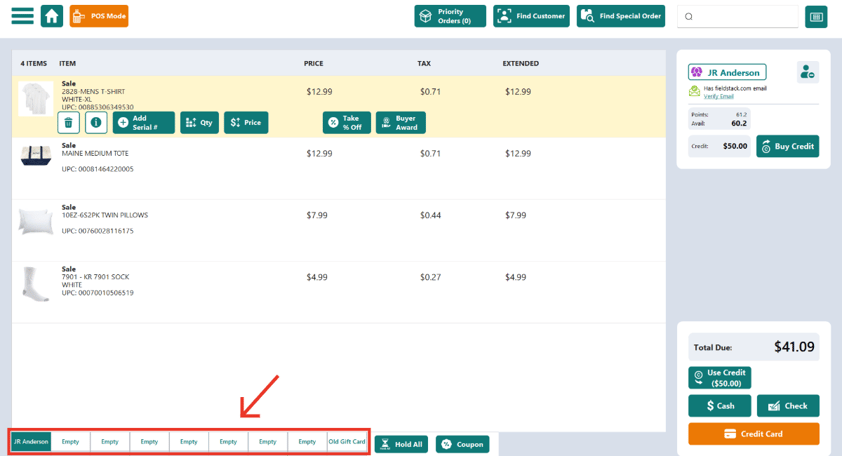Click the $0.27 tax value
The image size is (842, 456).
pos(430,277)
